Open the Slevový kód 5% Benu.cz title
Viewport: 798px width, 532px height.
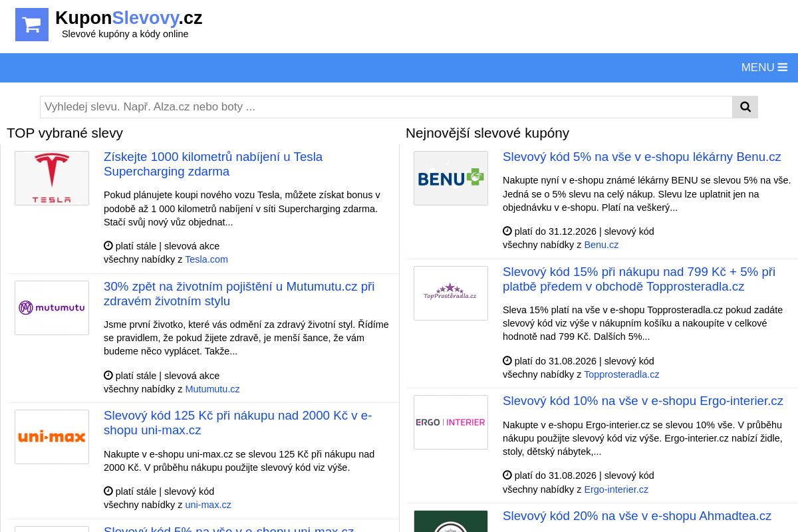(x=642, y=157)
